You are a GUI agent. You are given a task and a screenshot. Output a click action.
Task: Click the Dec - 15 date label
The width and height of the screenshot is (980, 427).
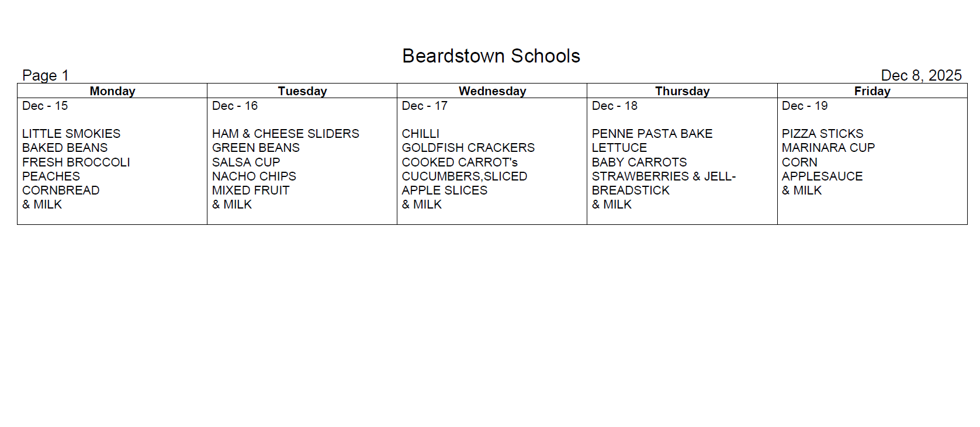[x=45, y=106]
